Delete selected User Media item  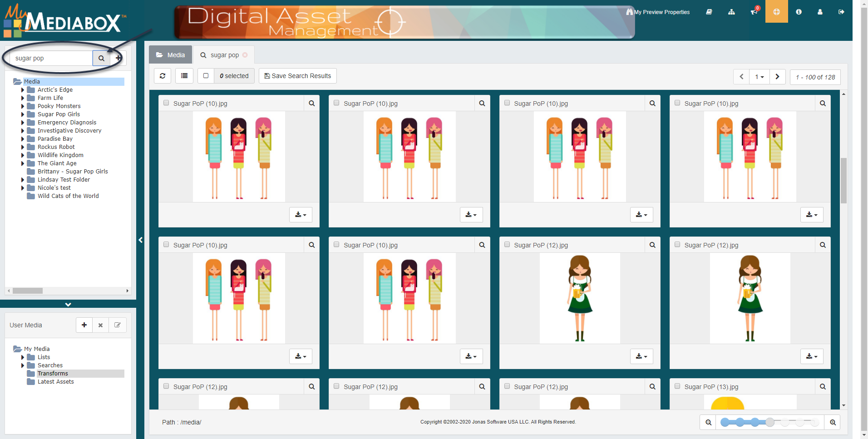point(101,325)
